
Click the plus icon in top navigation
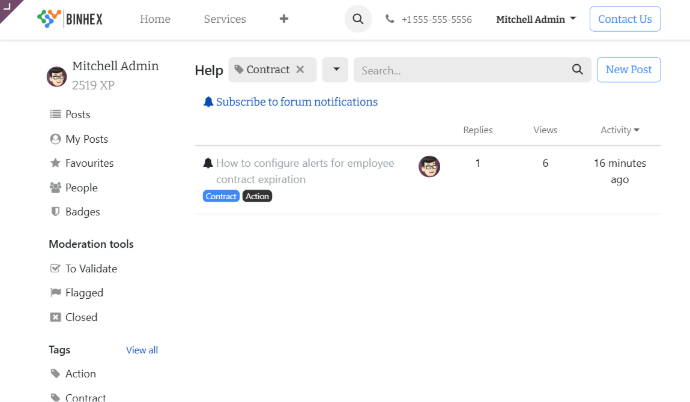284,19
